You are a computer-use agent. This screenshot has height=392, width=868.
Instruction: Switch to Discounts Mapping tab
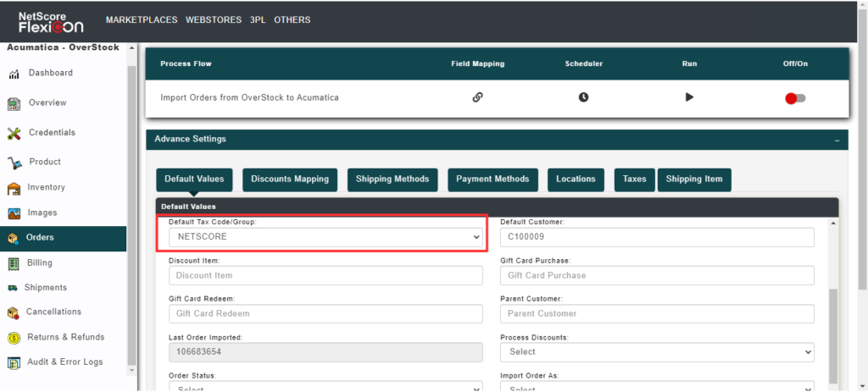(290, 179)
